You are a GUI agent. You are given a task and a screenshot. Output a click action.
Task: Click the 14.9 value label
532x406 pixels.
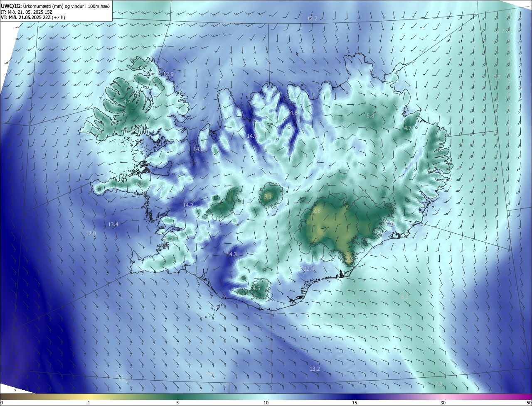(x=252, y=136)
